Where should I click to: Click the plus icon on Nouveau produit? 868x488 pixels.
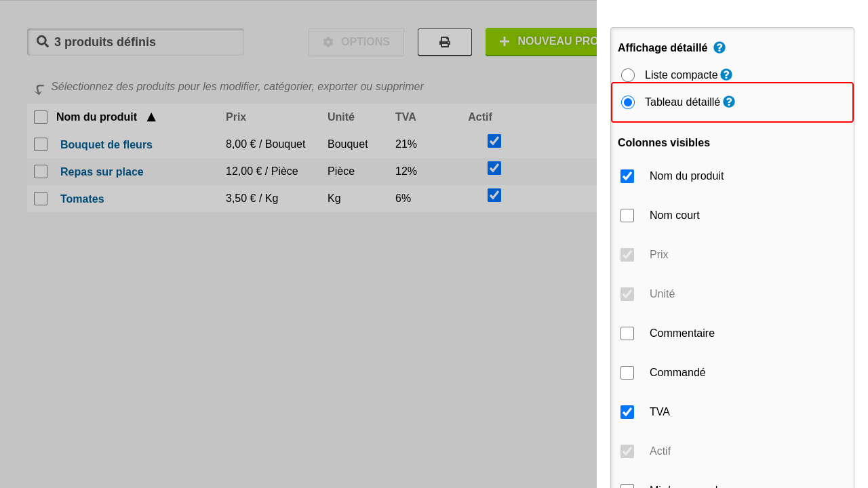[x=505, y=41]
